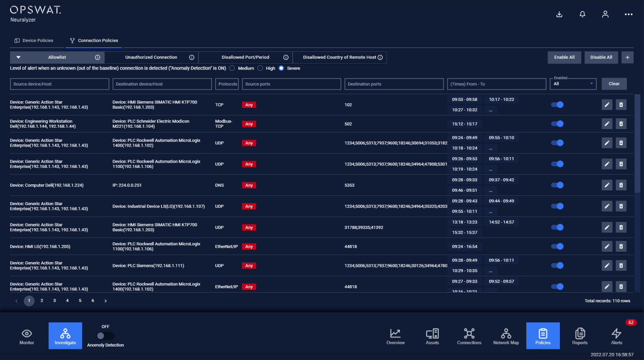
Task: Open the Monitor eye view
Action: (27, 336)
